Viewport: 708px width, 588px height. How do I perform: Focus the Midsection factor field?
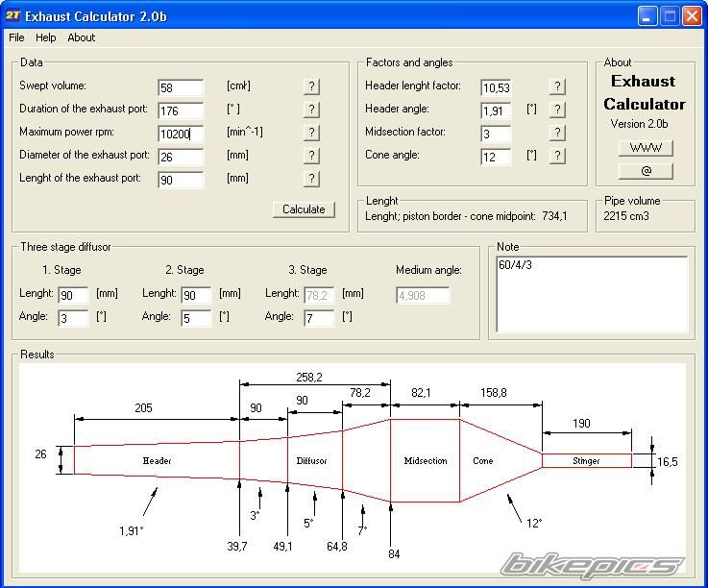pos(496,134)
